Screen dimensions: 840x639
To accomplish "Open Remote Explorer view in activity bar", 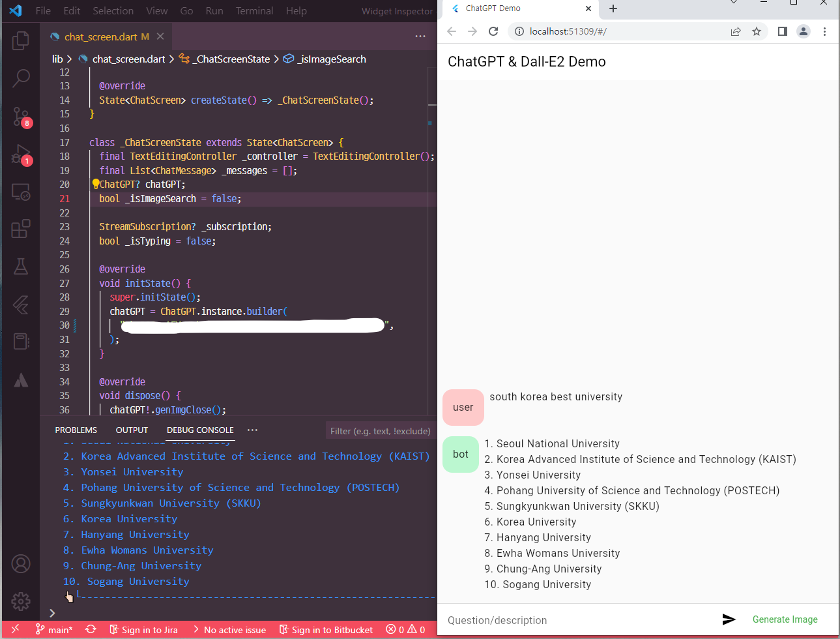I will 21,192.
